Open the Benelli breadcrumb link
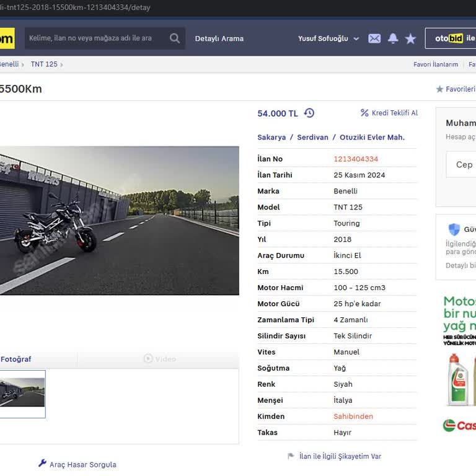This screenshot has height=476, width=476. point(9,64)
